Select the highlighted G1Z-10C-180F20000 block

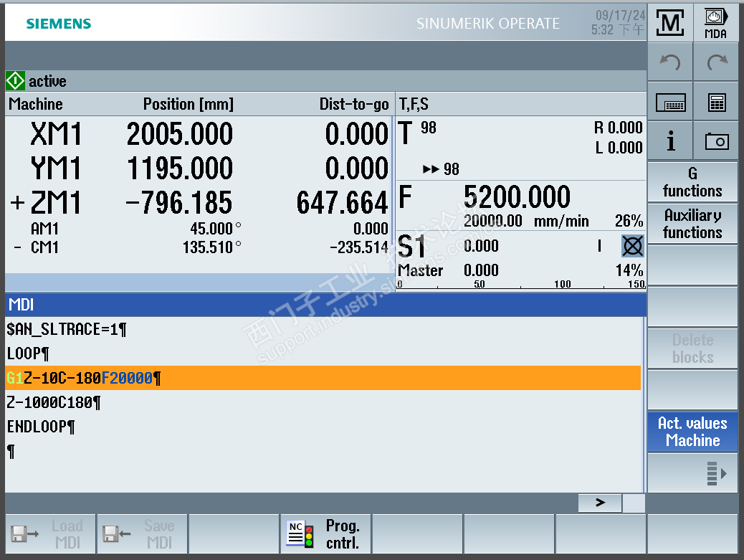[323, 378]
